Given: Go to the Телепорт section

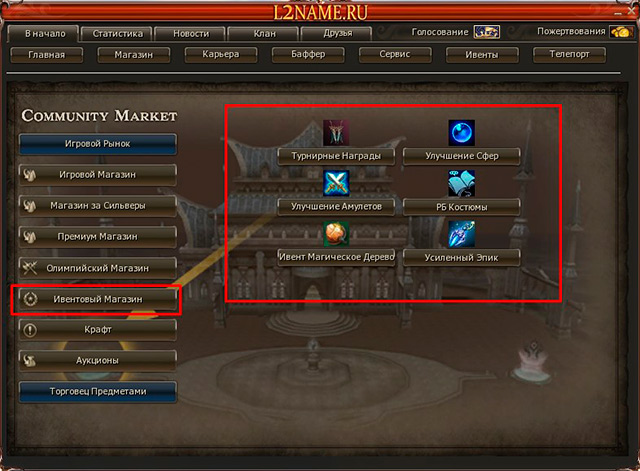Looking at the screenshot, I should pyautogui.click(x=569, y=55).
